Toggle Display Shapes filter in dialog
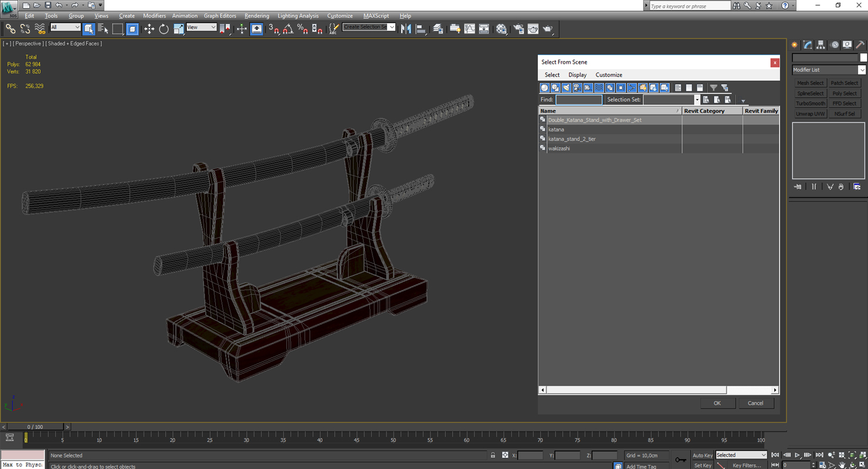The width and height of the screenshot is (868, 469). pyautogui.click(x=555, y=88)
